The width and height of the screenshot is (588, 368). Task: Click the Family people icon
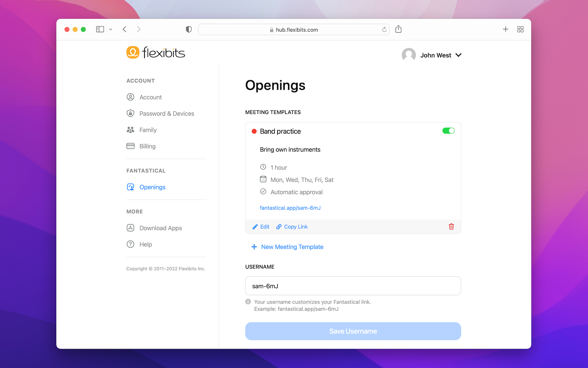[130, 130]
